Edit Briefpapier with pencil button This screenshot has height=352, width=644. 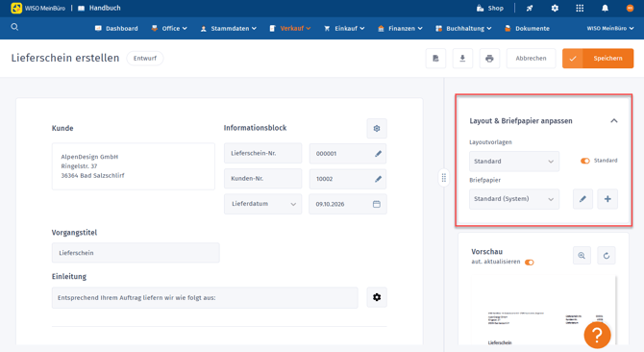[582, 199]
